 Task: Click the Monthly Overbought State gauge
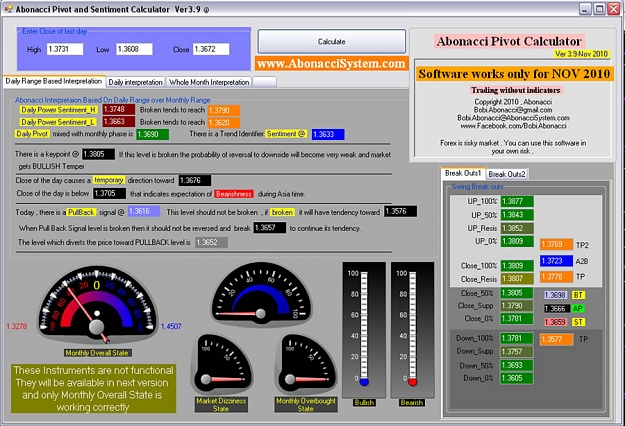[306, 364]
